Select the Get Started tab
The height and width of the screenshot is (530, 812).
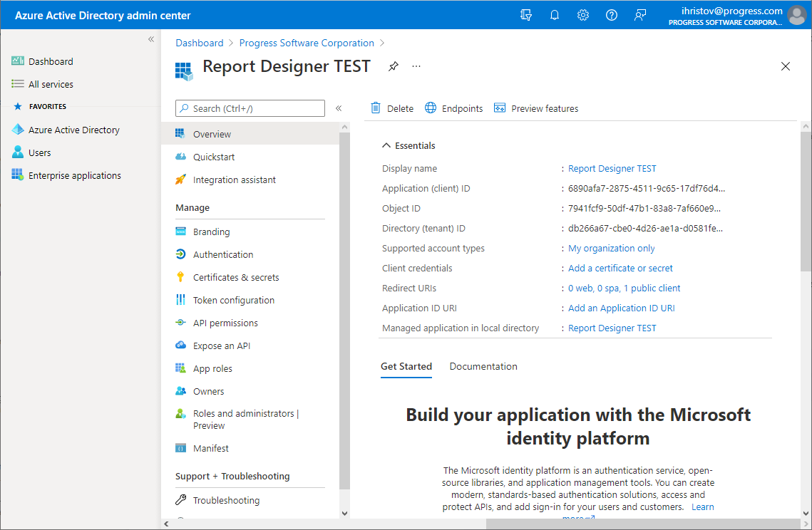[x=406, y=366]
